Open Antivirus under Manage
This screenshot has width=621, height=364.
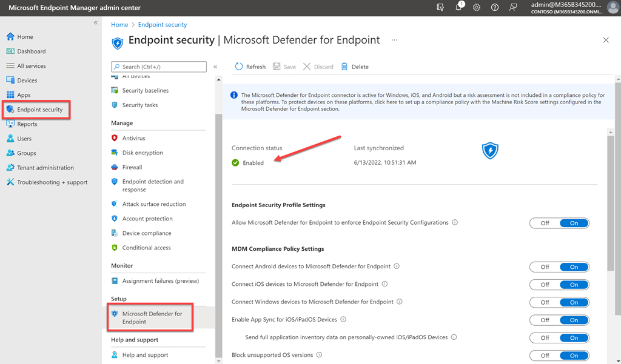point(133,138)
